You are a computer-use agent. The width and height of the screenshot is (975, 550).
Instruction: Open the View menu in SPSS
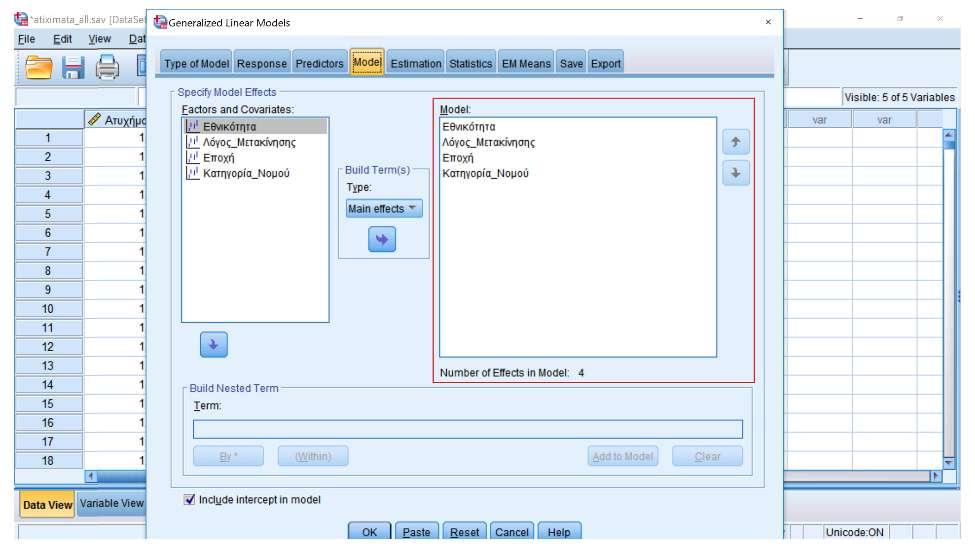(x=99, y=39)
